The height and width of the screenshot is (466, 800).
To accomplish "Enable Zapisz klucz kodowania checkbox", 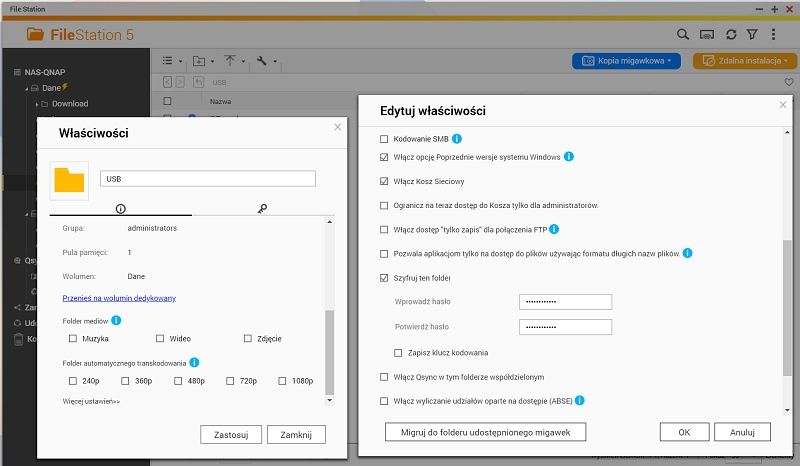I will point(398,353).
